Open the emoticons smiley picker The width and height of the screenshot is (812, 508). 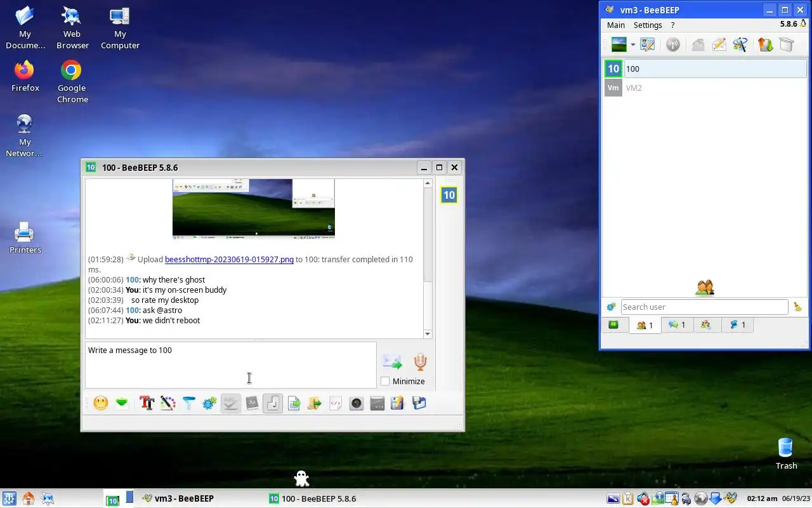coord(101,403)
